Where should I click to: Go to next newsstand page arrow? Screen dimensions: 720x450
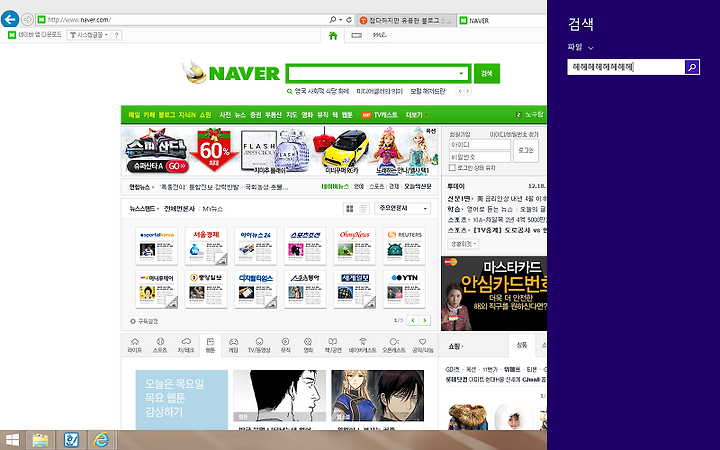425,320
